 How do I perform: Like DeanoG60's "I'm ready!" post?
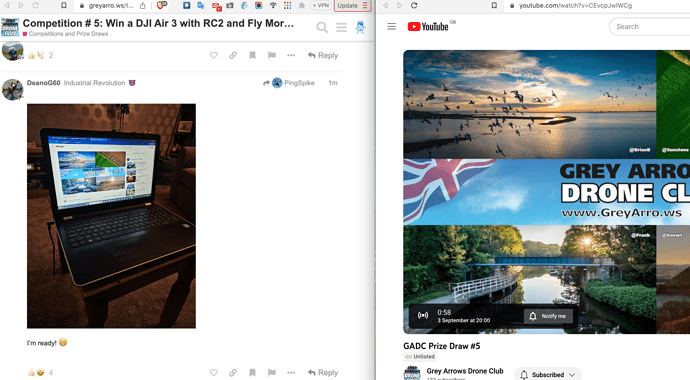(213, 373)
